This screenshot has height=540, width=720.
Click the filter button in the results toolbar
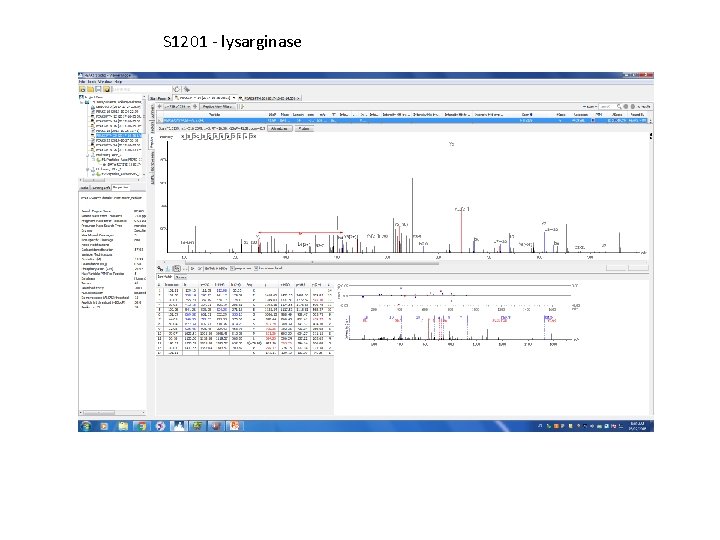[217, 107]
